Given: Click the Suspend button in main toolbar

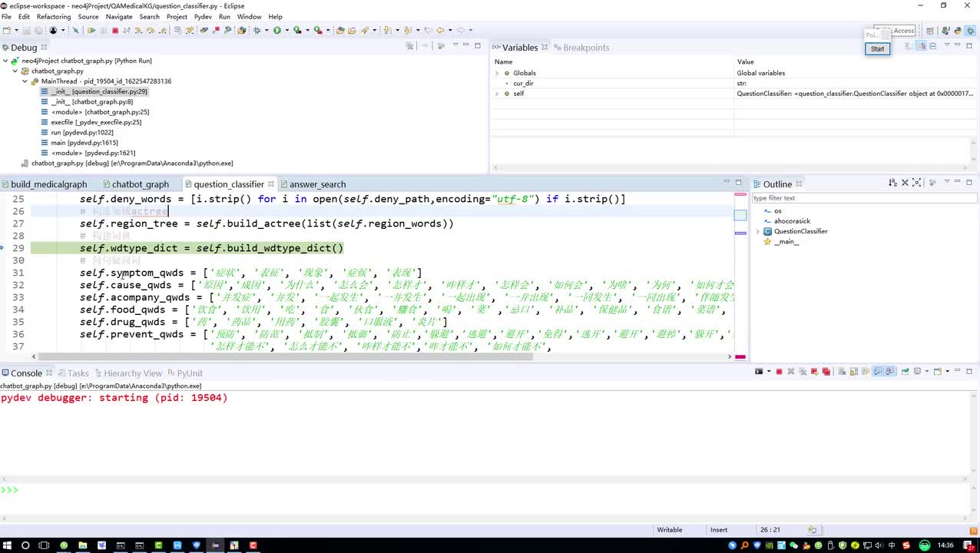Looking at the screenshot, I should (103, 31).
